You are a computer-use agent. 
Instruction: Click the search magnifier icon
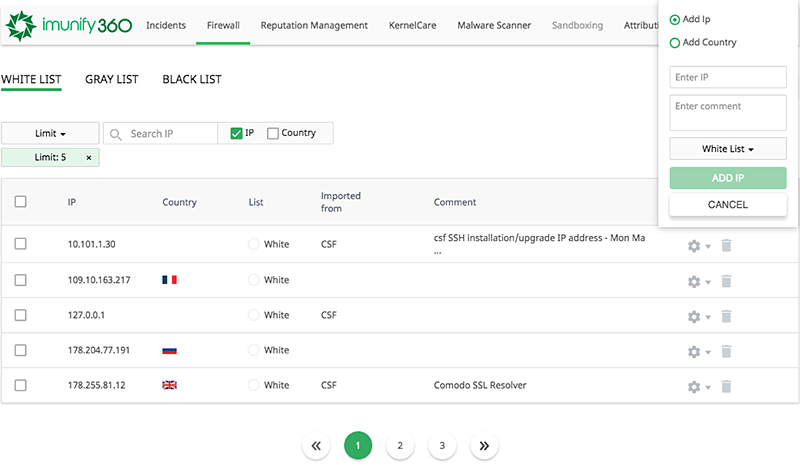(x=116, y=134)
